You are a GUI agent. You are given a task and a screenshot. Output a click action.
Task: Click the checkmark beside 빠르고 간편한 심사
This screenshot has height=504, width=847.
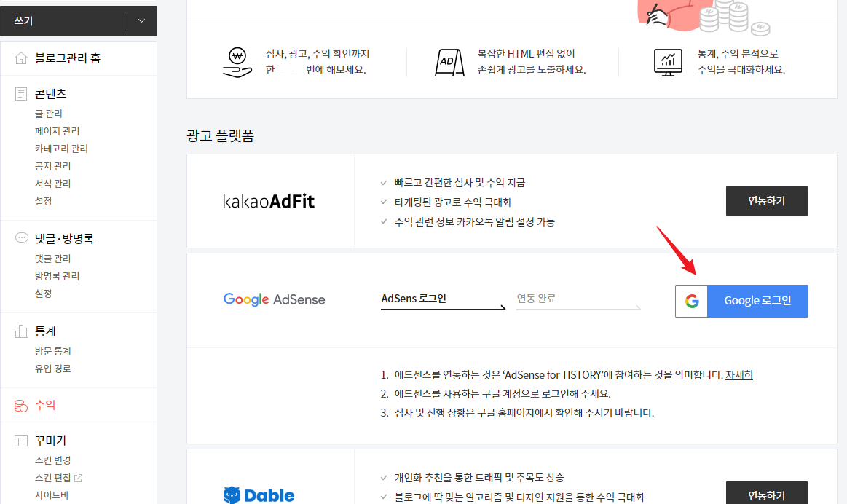[384, 183]
